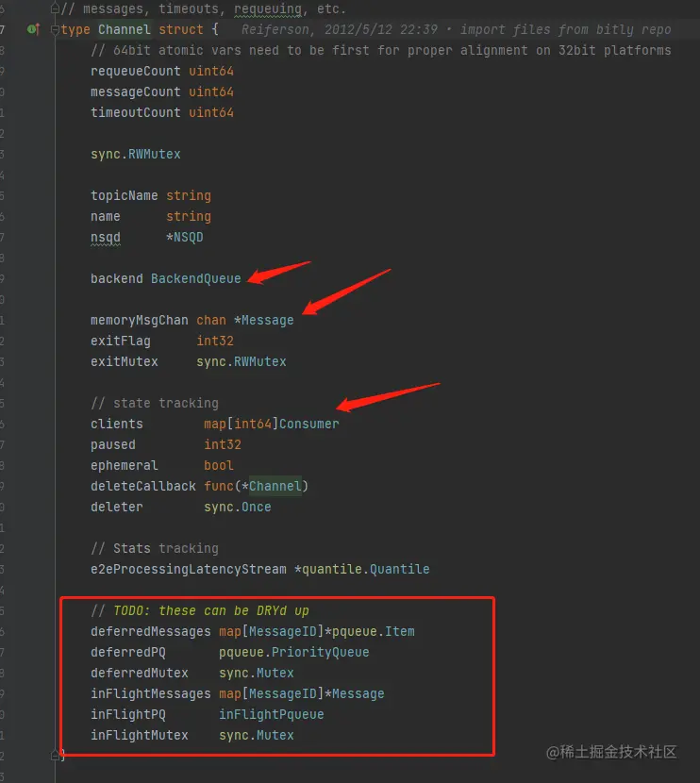
Task: Click the '// state tracking' comment
Action: click(155, 403)
